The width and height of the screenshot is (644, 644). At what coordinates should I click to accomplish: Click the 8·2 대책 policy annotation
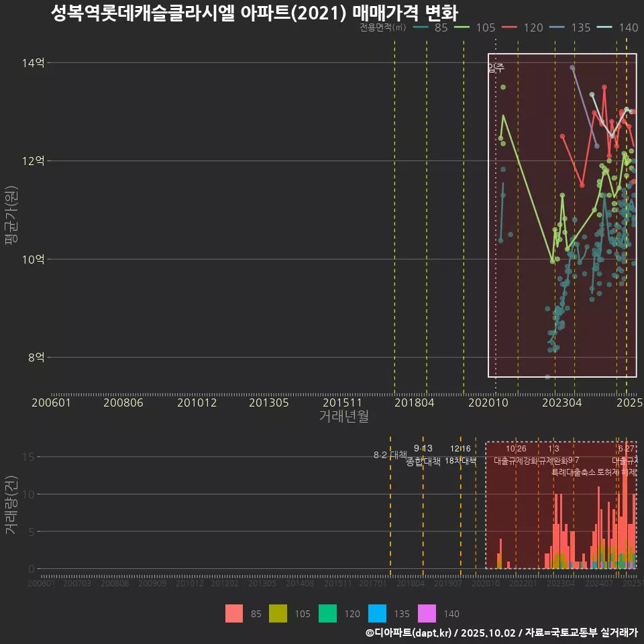click(390, 455)
